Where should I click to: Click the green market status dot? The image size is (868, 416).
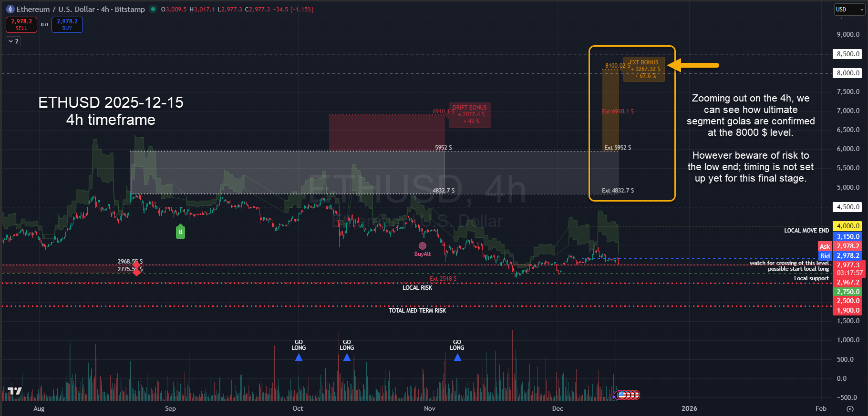click(153, 9)
